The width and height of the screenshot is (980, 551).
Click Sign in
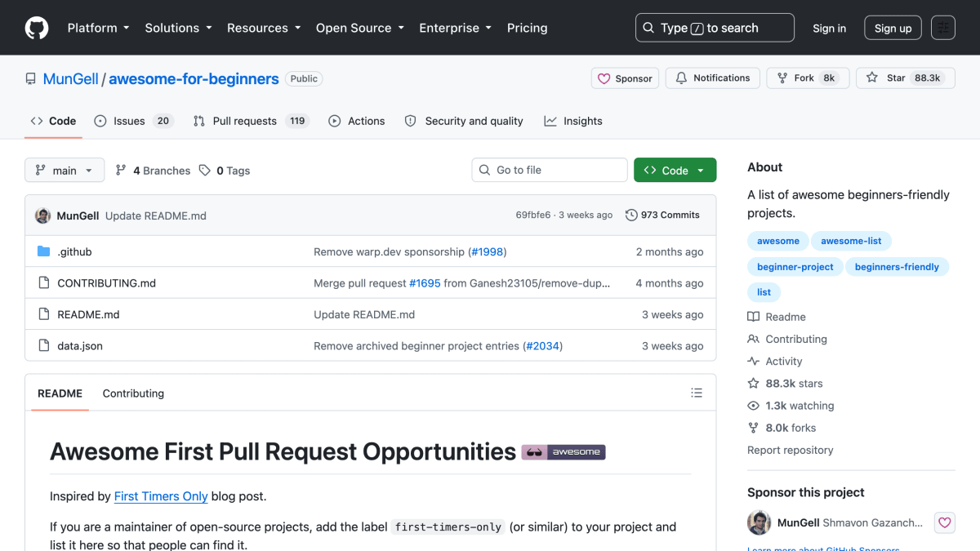pos(829,28)
